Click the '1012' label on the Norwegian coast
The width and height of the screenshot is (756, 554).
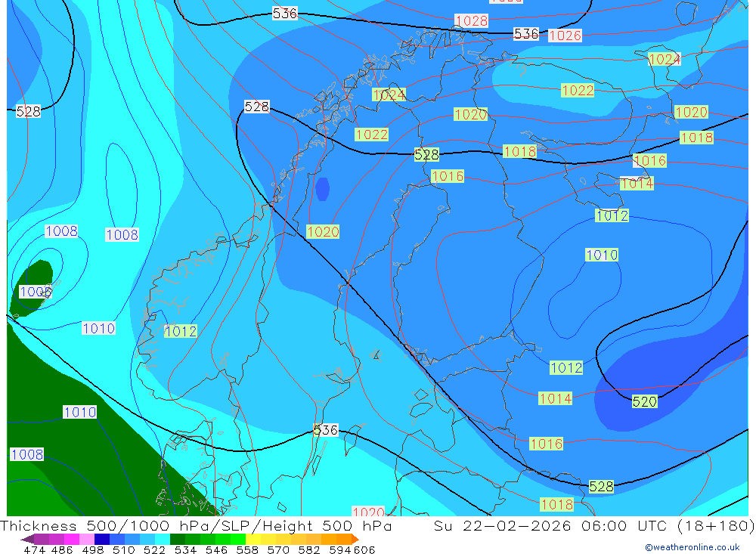click(x=181, y=331)
